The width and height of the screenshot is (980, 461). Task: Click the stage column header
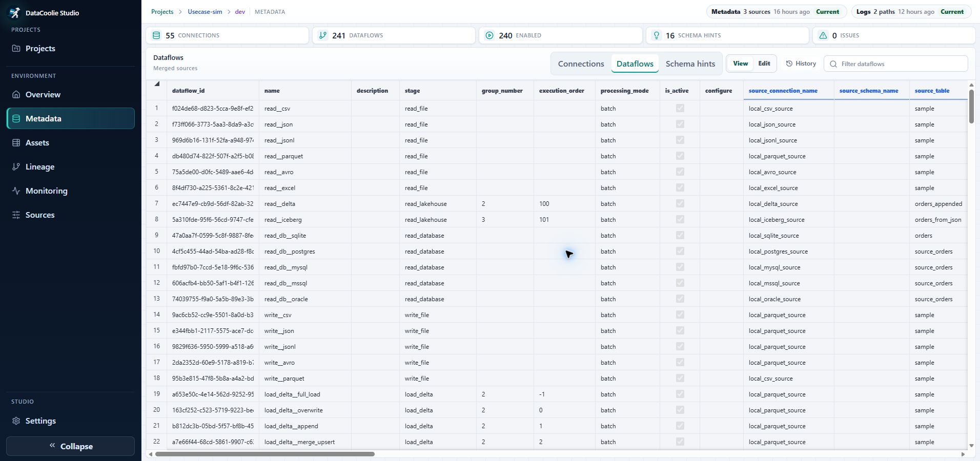(x=438, y=91)
